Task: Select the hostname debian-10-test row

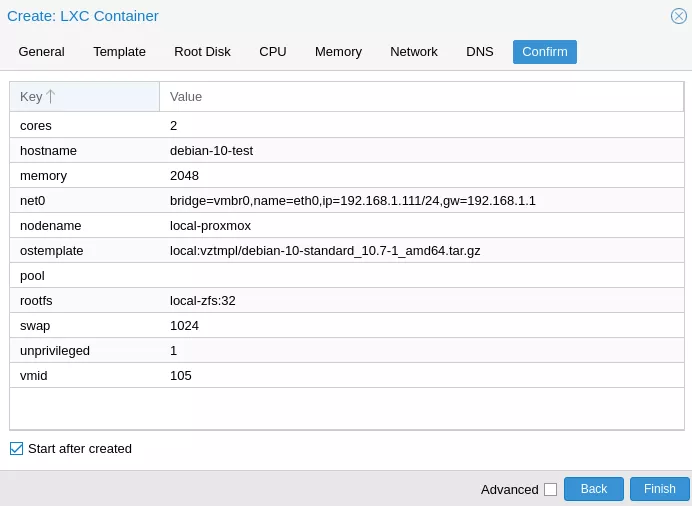Action: tap(347, 150)
